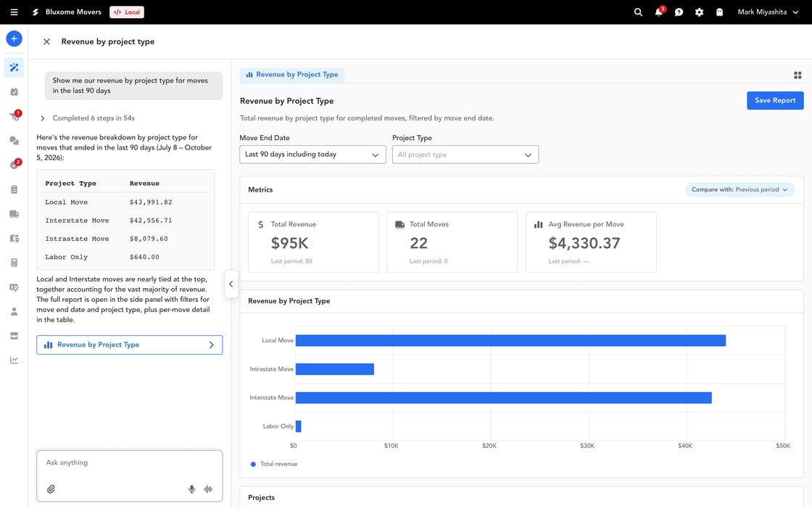Attach a file with paperclip icon
The height and width of the screenshot is (508, 812).
point(51,489)
